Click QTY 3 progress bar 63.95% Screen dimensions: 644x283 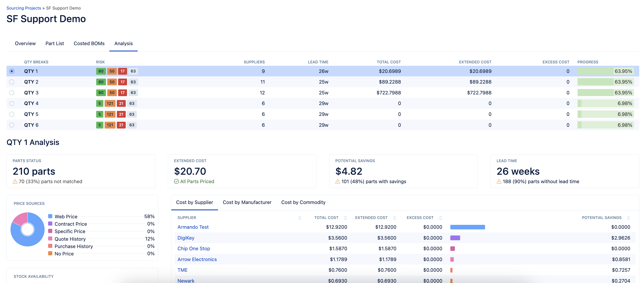(x=605, y=93)
